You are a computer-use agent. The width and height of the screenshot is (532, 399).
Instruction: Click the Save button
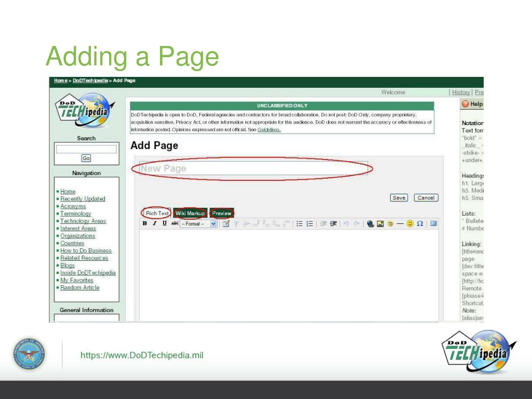398,198
